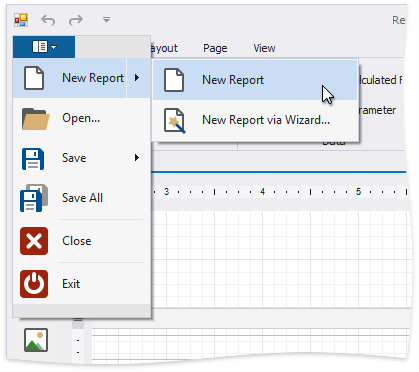The image size is (419, 372).
Task: Expand the New Report submenu arrow
Action: [x=138, y=78]
